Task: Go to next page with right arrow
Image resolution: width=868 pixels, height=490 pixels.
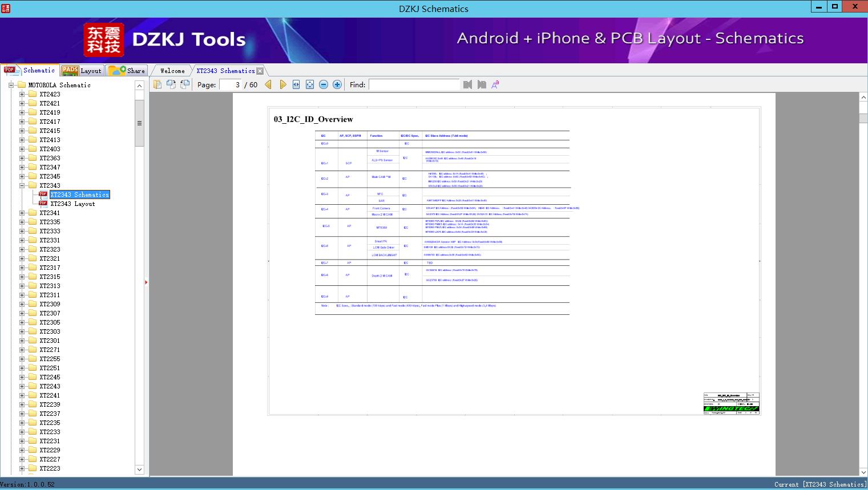Action: 282,84
